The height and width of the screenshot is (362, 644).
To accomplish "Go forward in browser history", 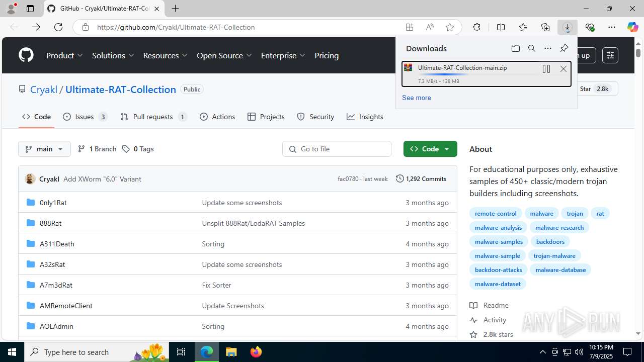I will tap(36, 27).
